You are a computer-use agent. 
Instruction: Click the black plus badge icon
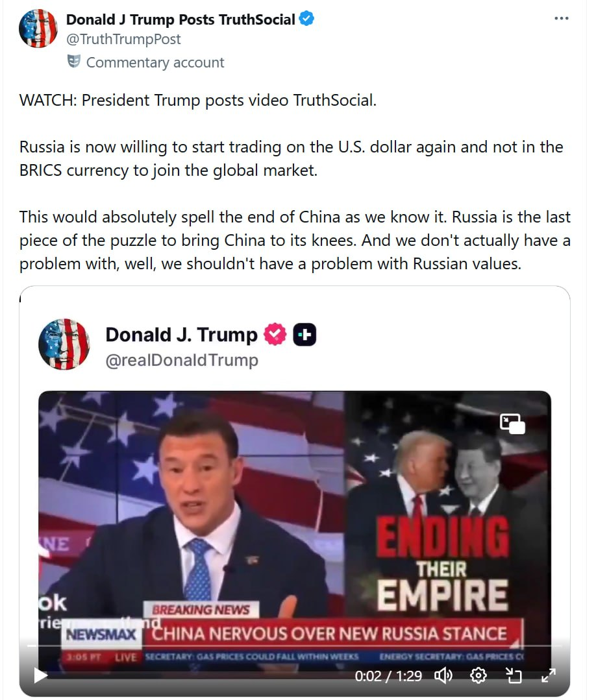[x=304, y=334]
